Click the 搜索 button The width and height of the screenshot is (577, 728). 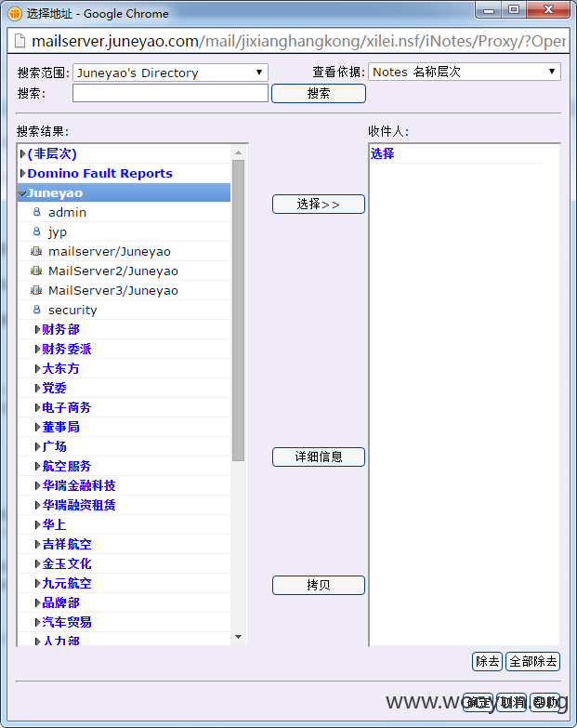point(318,93)
